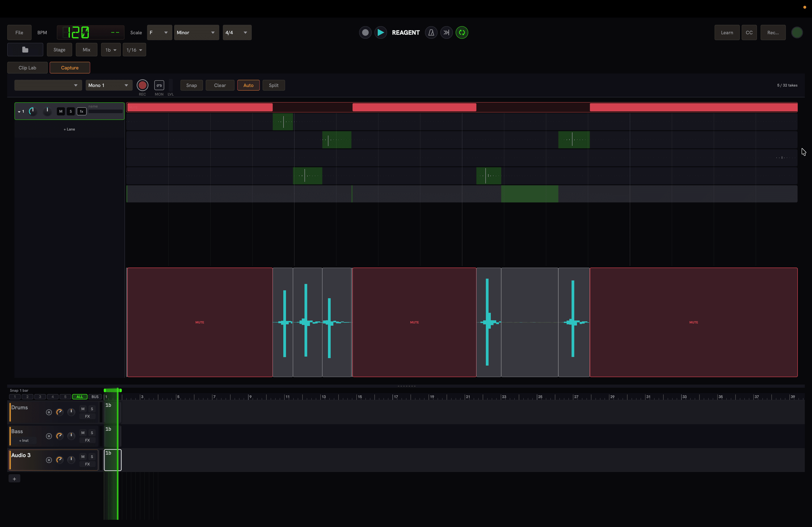This screenshot has height=527, width=812.
Task: Open the Minor scale type dropdown
Action: pyautogui.click(x=196, y=33)
